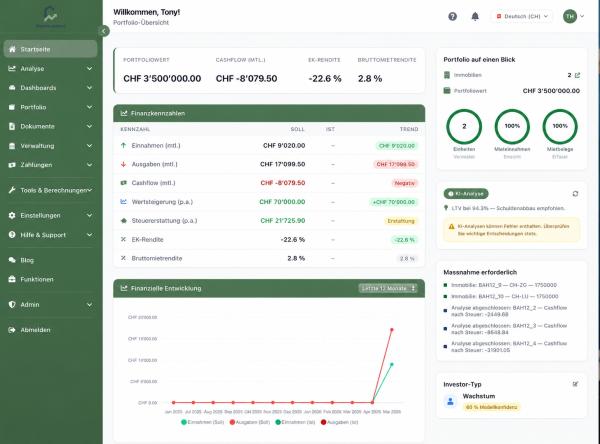600x444 pixels.
Task: Click the Ausgaben (mtl.) down arrow icon
Action: [123, 164]
